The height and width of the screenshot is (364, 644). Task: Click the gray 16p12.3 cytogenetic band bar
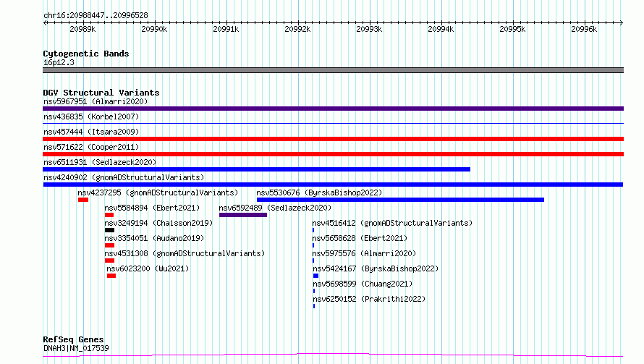tap(333, 70)
